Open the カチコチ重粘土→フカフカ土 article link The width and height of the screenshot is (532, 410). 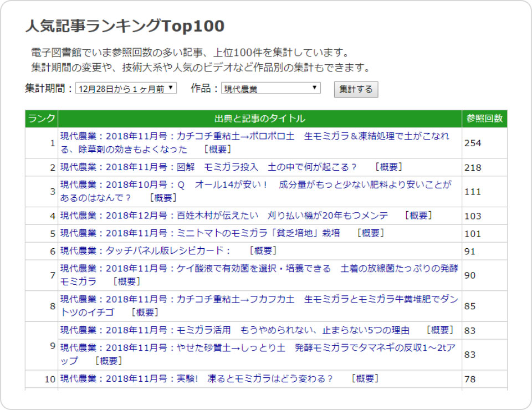coord(259,305)
